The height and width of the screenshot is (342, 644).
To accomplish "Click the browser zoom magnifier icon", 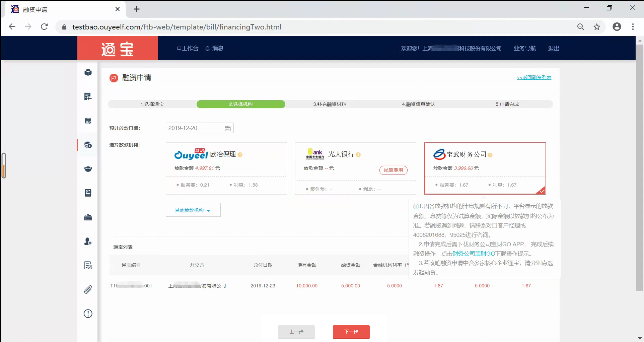I will coord(581,27).
